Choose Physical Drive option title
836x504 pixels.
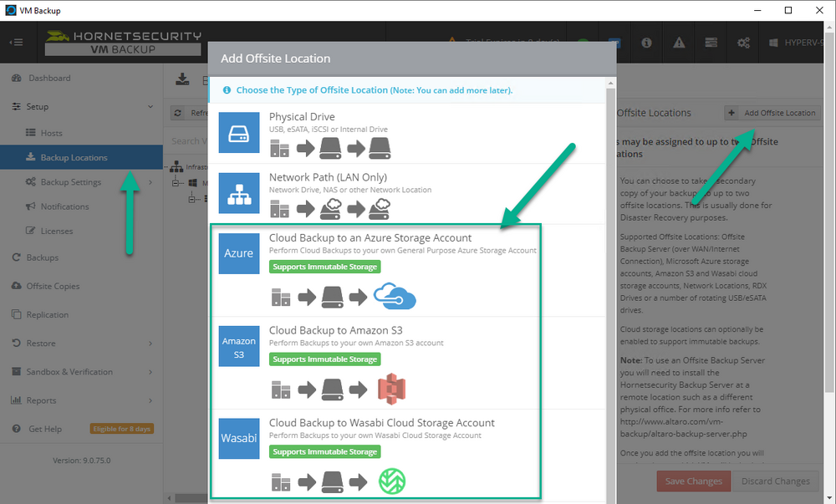(x=302, y=117)
